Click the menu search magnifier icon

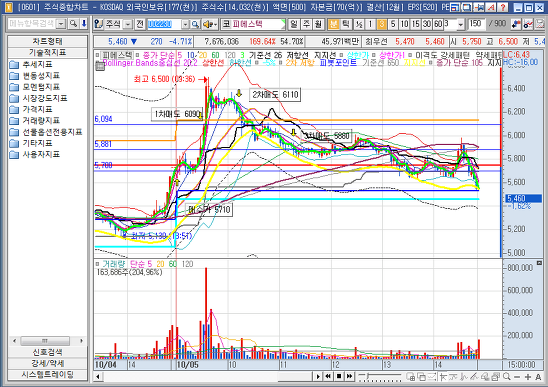click(x=73, y=24)
